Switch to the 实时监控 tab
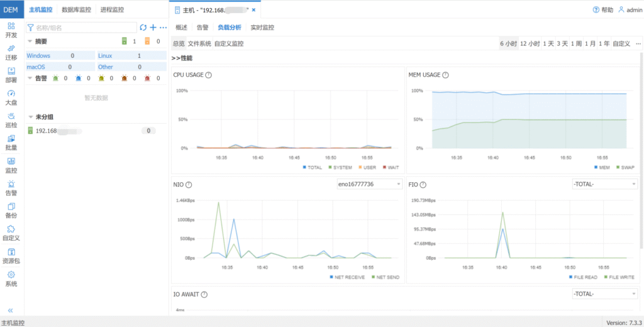 262,28
